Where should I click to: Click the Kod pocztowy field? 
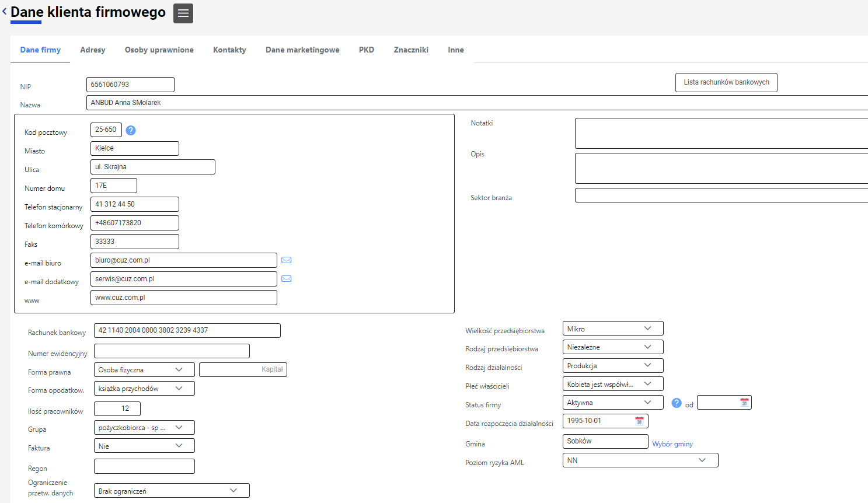106,130
